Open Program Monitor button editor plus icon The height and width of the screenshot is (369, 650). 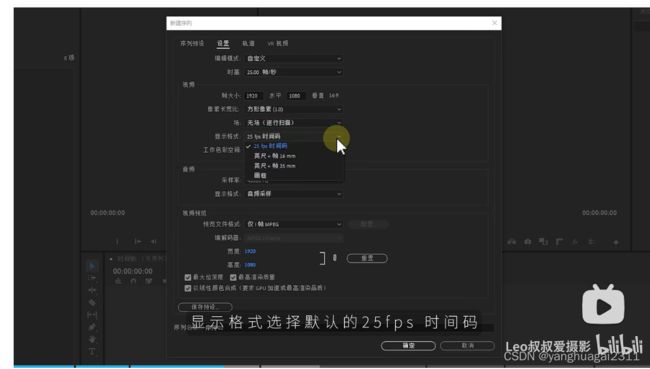pyautogui.click(x=616, y=242)
